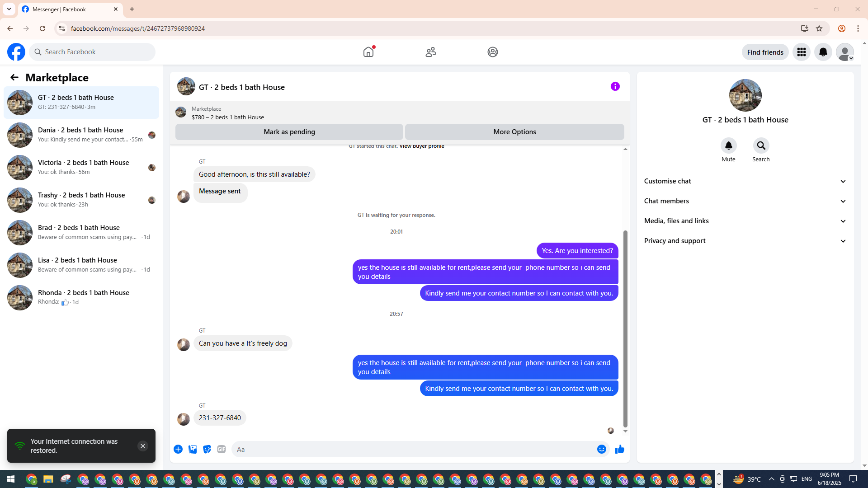Click the chat message scrollbar
Viewport: 868px width, 488px height.
click(x=626, y=328)
